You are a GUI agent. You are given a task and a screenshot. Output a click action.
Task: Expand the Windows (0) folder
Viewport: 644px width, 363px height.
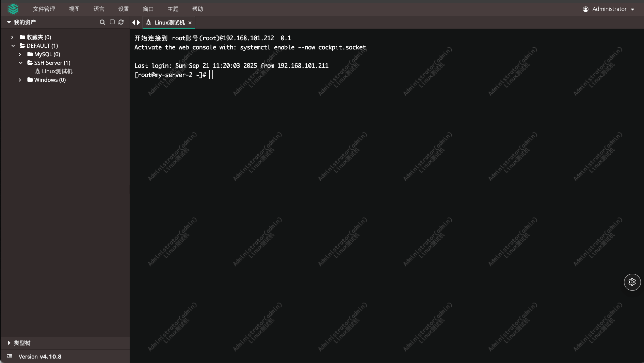[20, 80]
